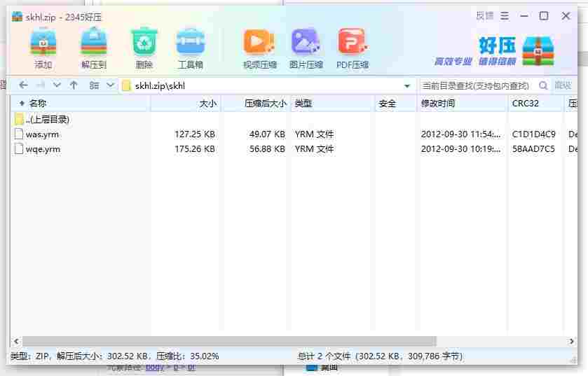Sort by the 安全 column header
588x376 pixels.
coord(396,104)
